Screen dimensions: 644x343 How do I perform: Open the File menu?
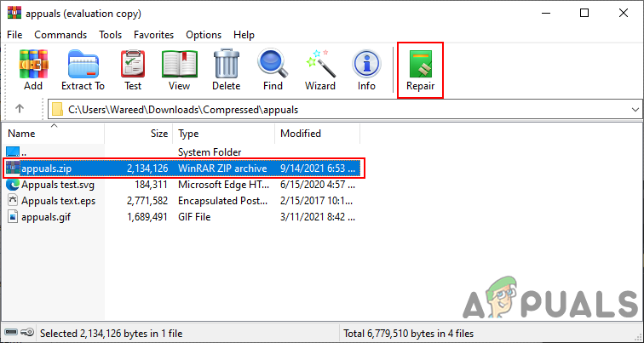[x=14, y=35]
